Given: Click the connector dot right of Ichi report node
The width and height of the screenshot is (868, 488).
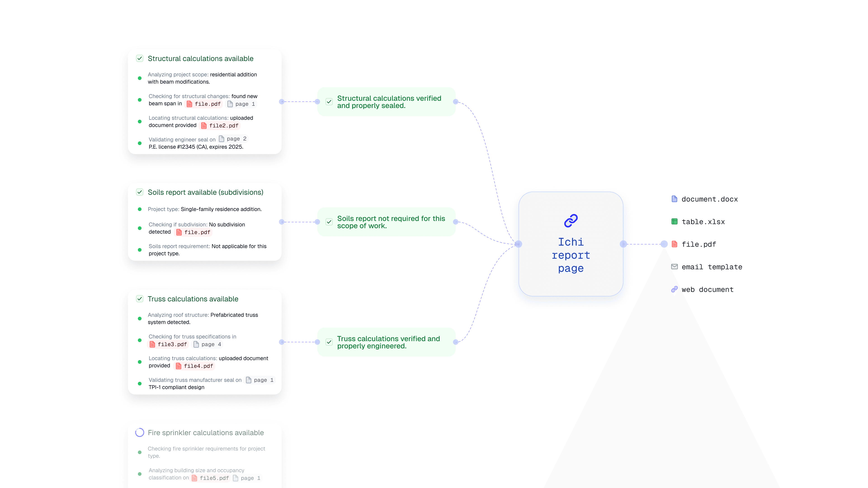Looking at the screenshot, I should [623, 244].
